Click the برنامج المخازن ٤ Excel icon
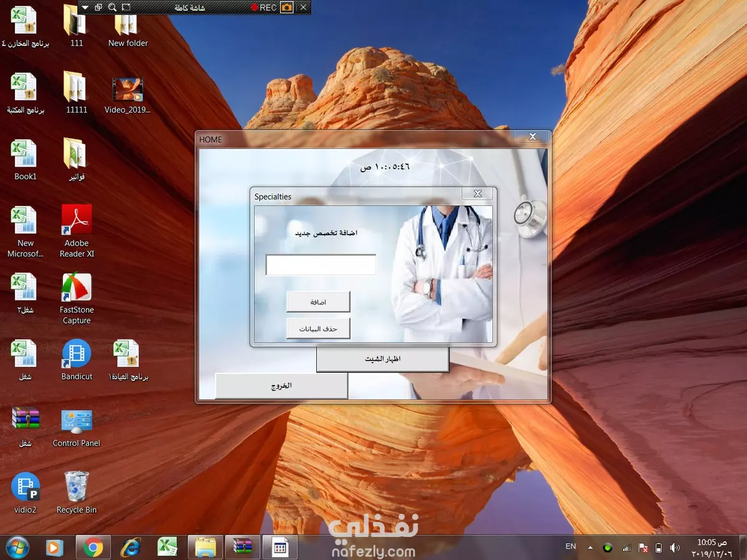Viewport: 747px width, 560px height. (x=25, y=27)
